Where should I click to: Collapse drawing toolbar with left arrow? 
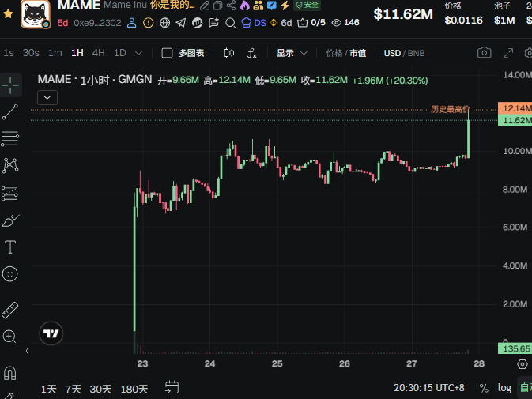pos(27,351)
